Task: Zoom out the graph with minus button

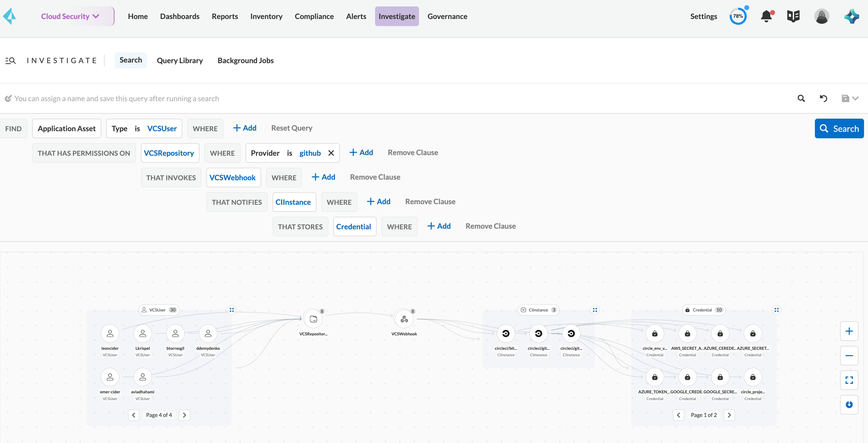Action: pyautogui.click(x=849, y=356)
